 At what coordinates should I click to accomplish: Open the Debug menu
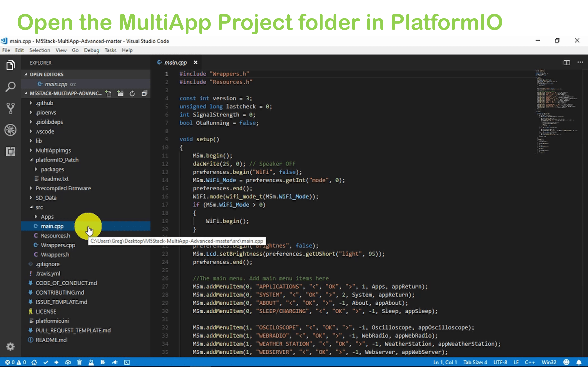92,50
